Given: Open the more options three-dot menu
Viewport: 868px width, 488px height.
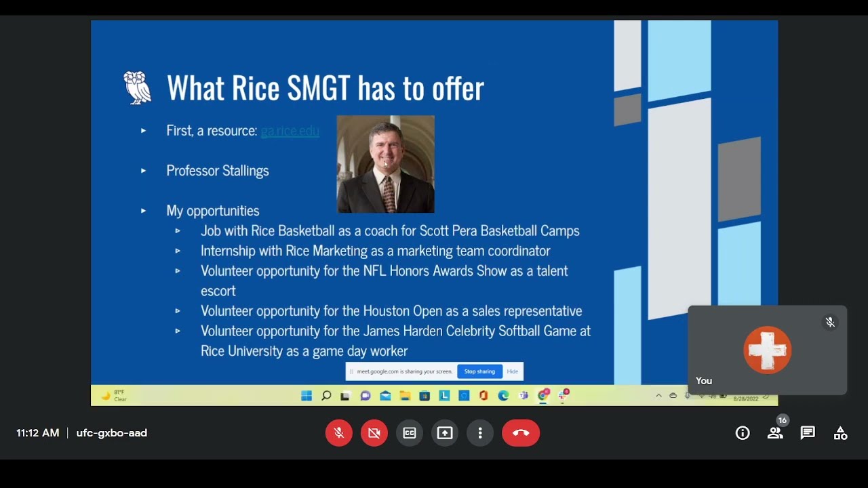Looking at the screenshot, I should (x=480, y=433).
